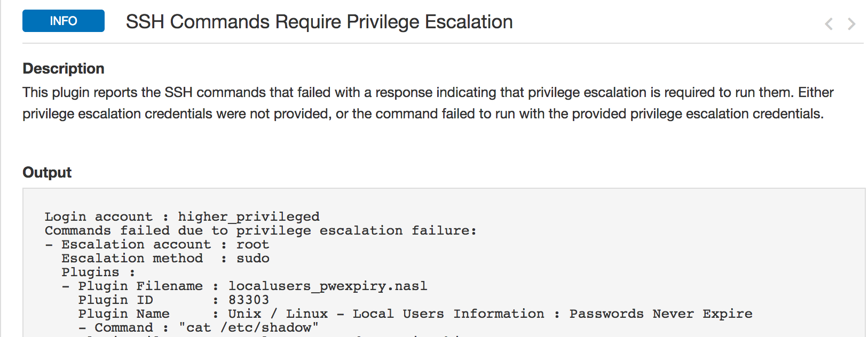Click the Escalation method sudo line
Screen dimensions: 868x337
165,259
